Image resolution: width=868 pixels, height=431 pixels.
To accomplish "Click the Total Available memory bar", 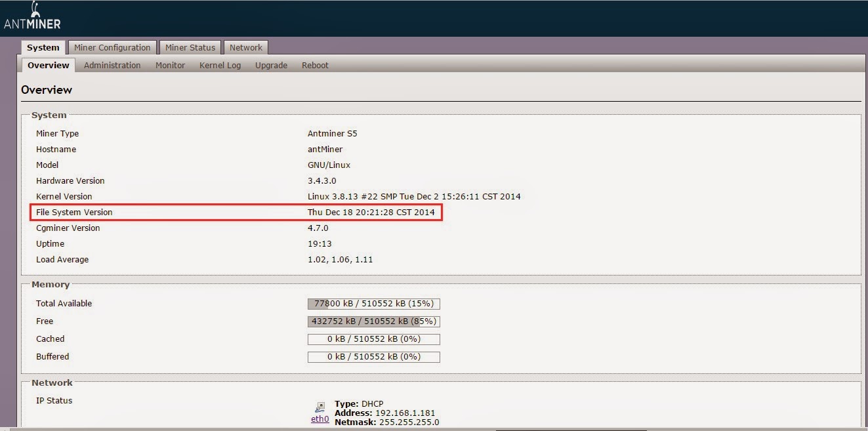I will [x=374, y=304].
